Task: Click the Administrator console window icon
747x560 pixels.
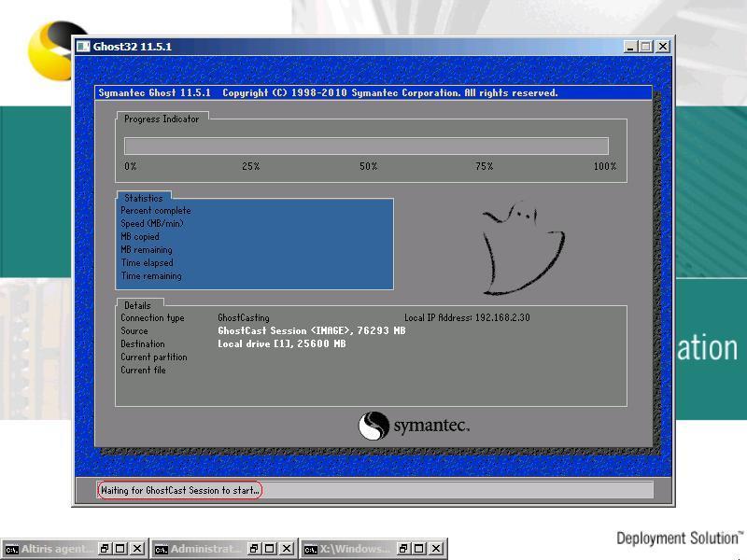Action: click(162, 549)
